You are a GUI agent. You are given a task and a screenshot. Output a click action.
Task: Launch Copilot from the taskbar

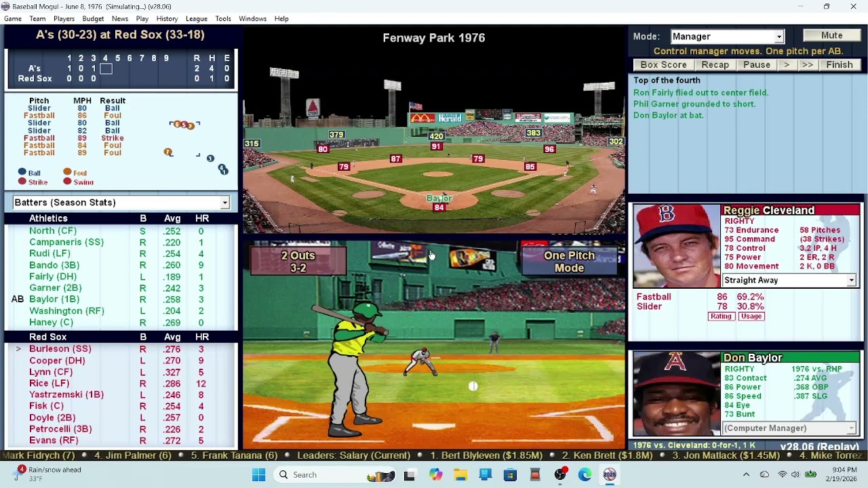point(435,475)
